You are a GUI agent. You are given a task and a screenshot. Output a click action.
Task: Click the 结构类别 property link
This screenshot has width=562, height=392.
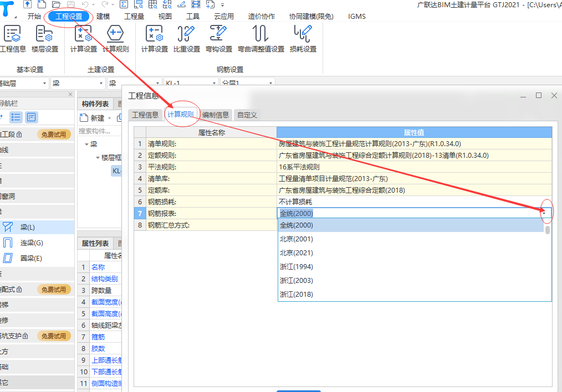click(x=104, y=278)
